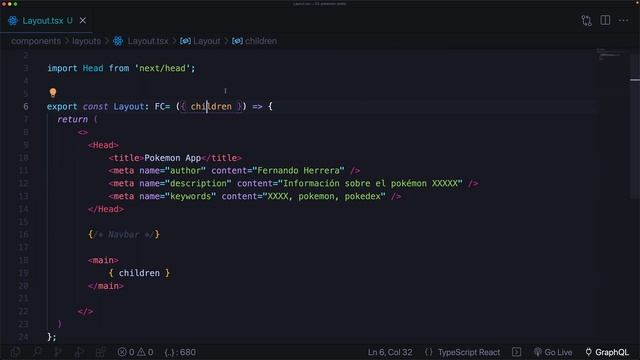This screenshot has width=640, height=360.
Task: Open layouts breadcrumb segment
Action: click(x=87, y=41)
